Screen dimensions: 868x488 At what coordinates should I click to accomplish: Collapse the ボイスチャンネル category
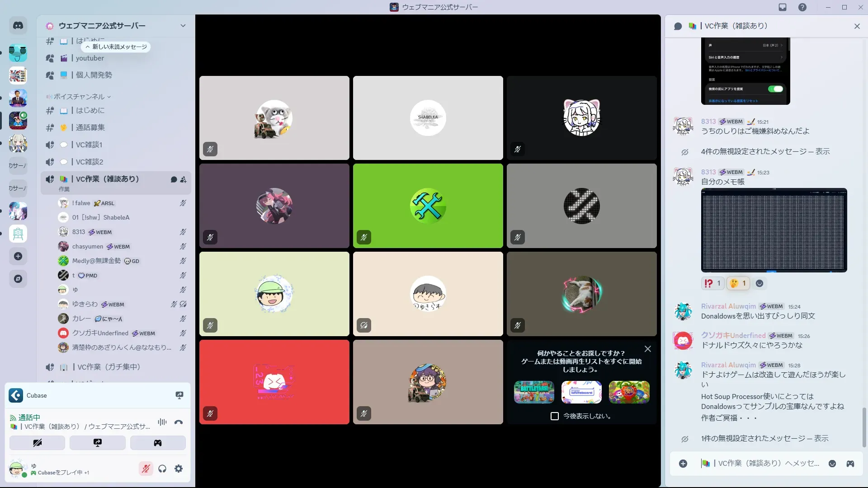pos(79,97)
